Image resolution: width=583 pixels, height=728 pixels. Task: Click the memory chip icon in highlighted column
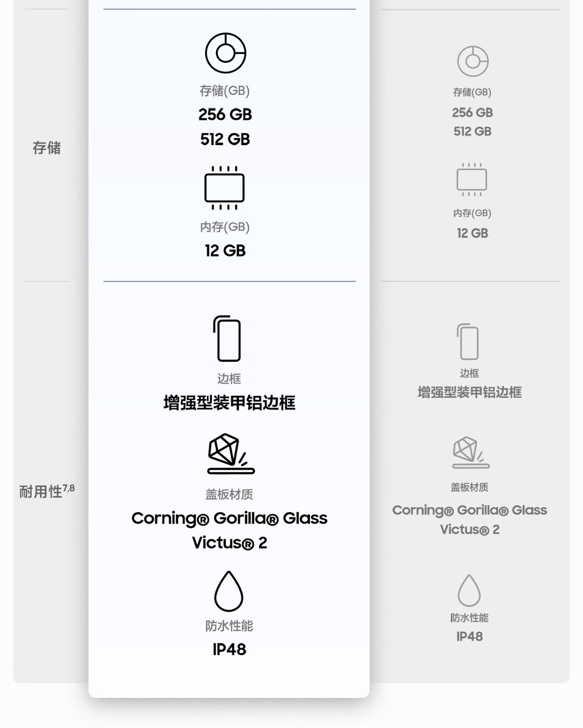[224, 188]
